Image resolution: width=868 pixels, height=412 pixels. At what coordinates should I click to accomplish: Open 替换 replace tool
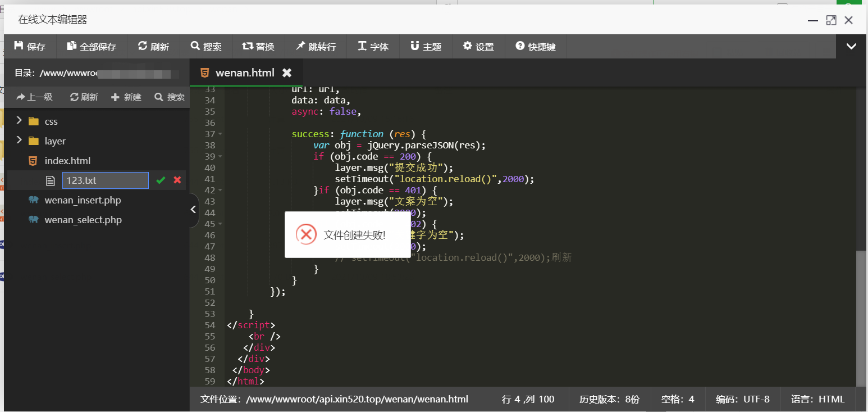point(258,47)
